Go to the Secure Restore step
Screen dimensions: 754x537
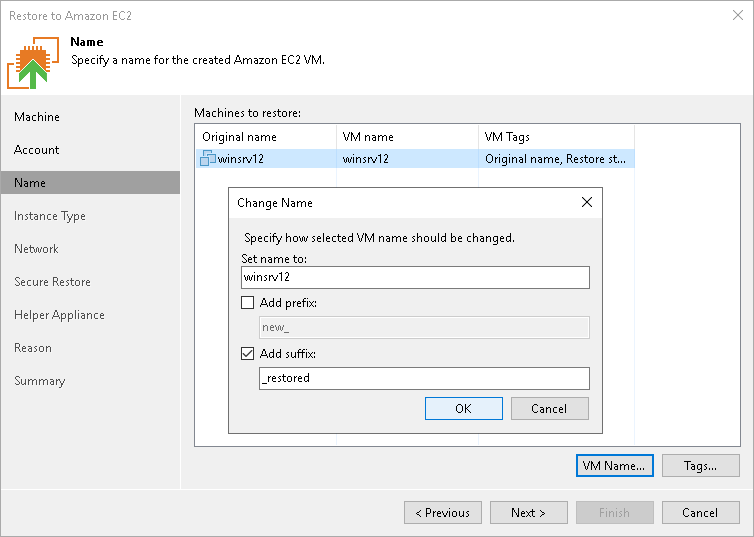click(52, 282)
